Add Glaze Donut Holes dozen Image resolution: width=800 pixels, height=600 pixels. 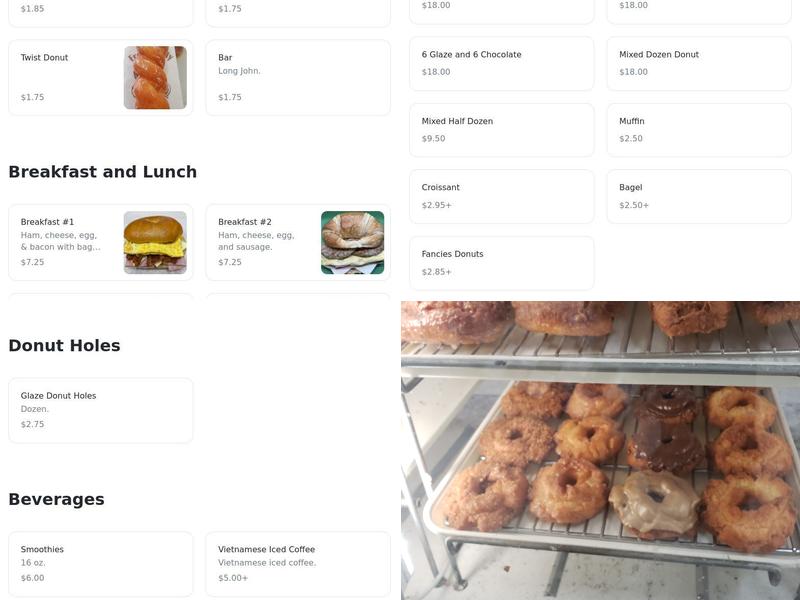[x=101, y=410]
